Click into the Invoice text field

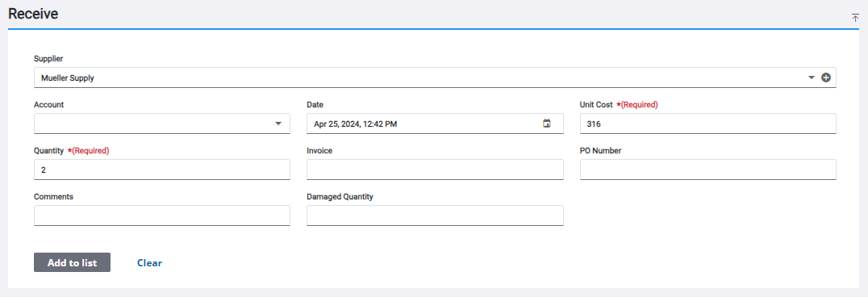(435, 169)
